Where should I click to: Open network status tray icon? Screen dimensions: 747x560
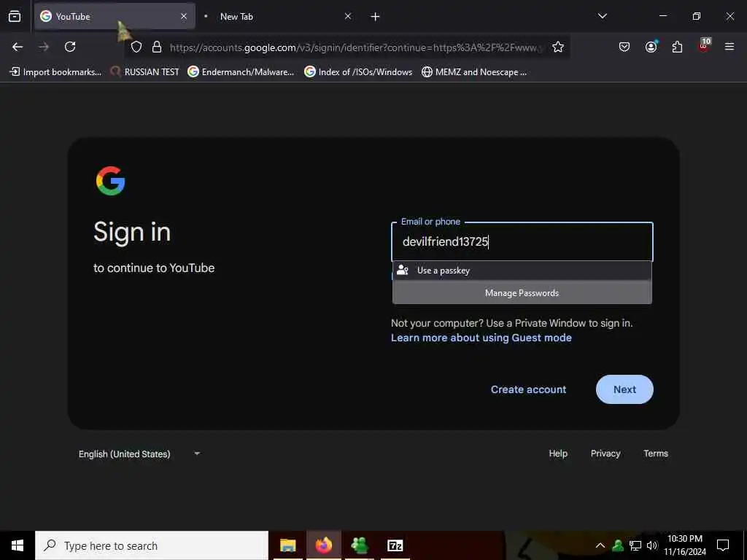point(635,545)
